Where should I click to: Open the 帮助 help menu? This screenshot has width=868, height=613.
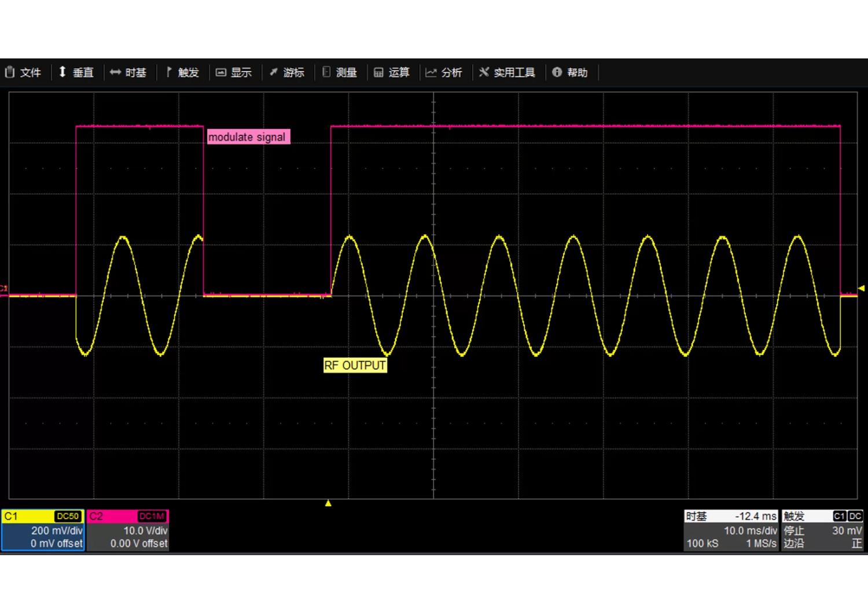click(x=570, y=72)
